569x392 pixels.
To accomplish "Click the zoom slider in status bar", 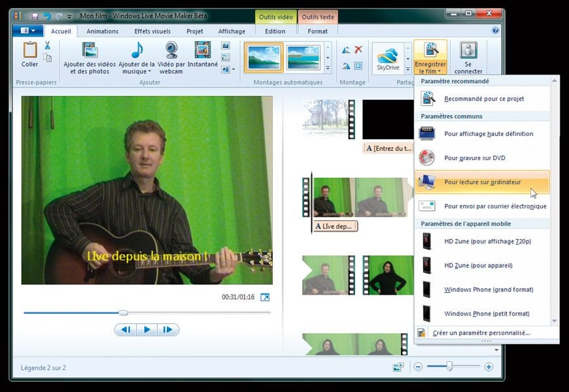I will click(x=449, y=367).
